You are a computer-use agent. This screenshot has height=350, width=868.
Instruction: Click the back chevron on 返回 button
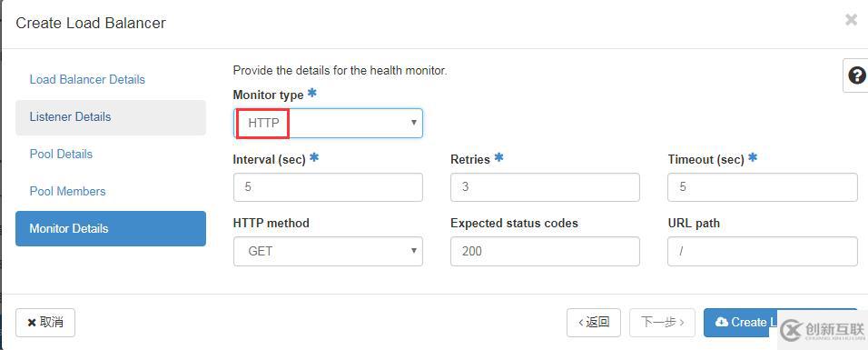[580, 322]
